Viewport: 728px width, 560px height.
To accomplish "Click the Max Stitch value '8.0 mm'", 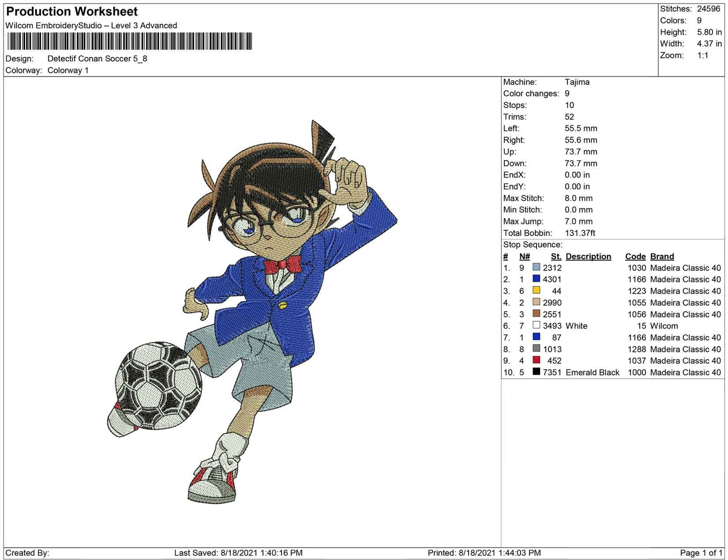I will point(578,198).
